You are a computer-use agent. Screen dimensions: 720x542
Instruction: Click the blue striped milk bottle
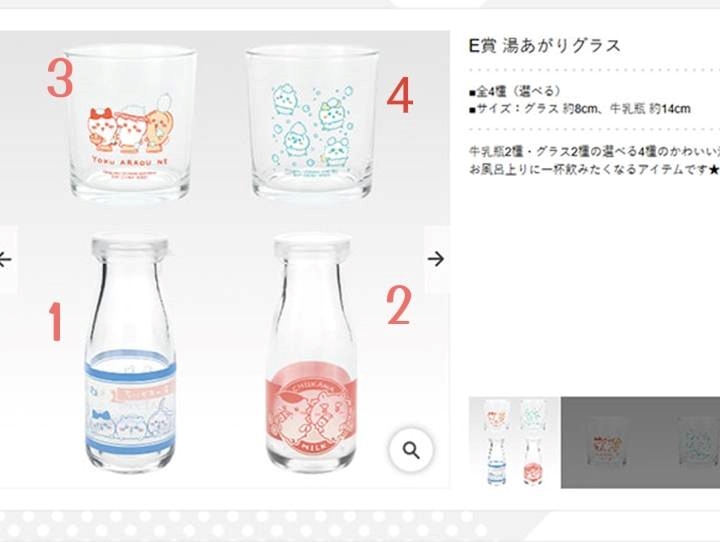click(x=130, y=353)
